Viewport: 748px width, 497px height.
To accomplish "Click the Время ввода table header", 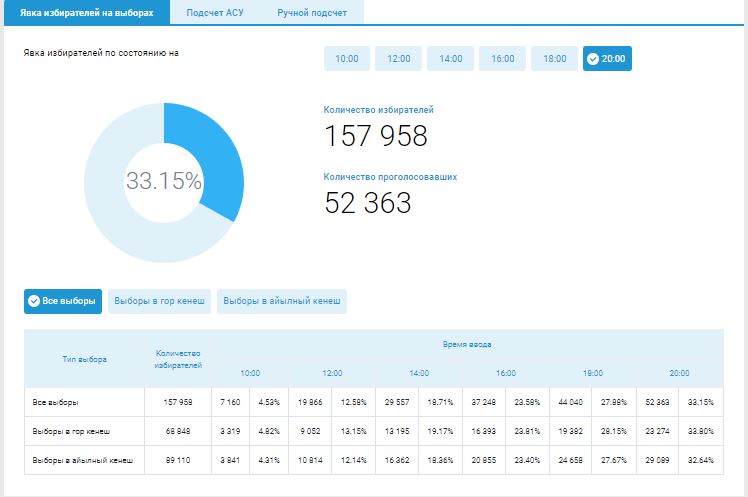I will click(467, 344).
